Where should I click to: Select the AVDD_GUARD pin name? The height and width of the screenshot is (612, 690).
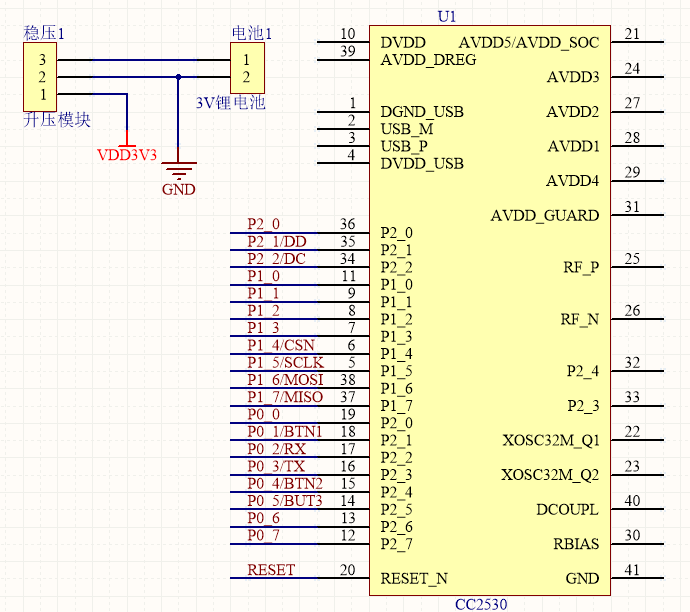click(x=545, y=216)
